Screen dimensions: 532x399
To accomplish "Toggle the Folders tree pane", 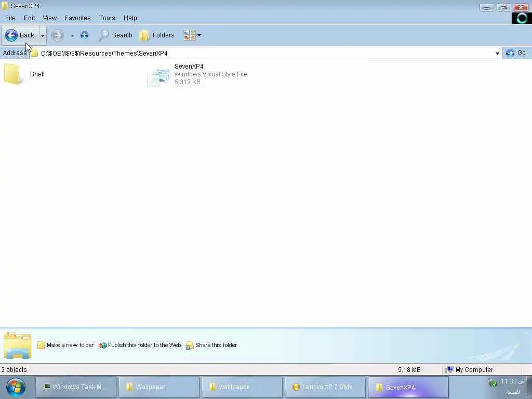I will click(x=157, y=35).
